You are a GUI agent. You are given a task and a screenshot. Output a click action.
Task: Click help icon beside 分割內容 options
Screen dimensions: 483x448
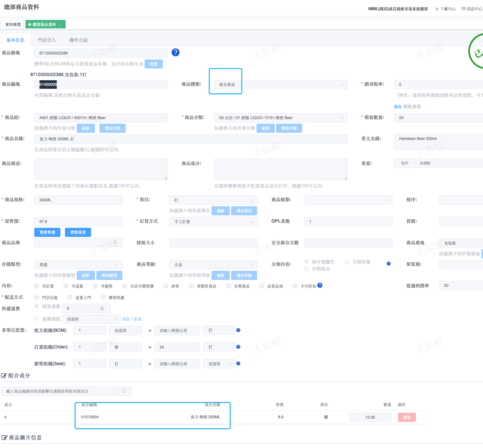tap(389, 264)
